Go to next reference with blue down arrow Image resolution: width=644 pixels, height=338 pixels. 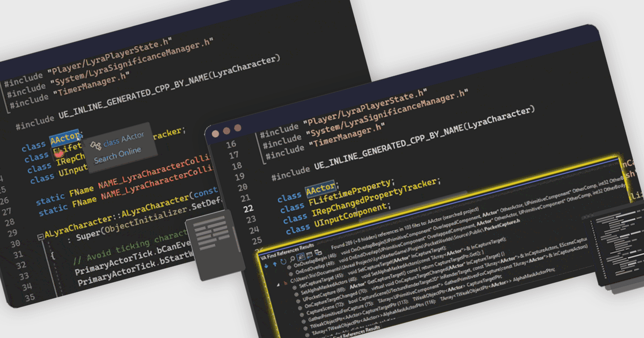[x=266, y=266]
